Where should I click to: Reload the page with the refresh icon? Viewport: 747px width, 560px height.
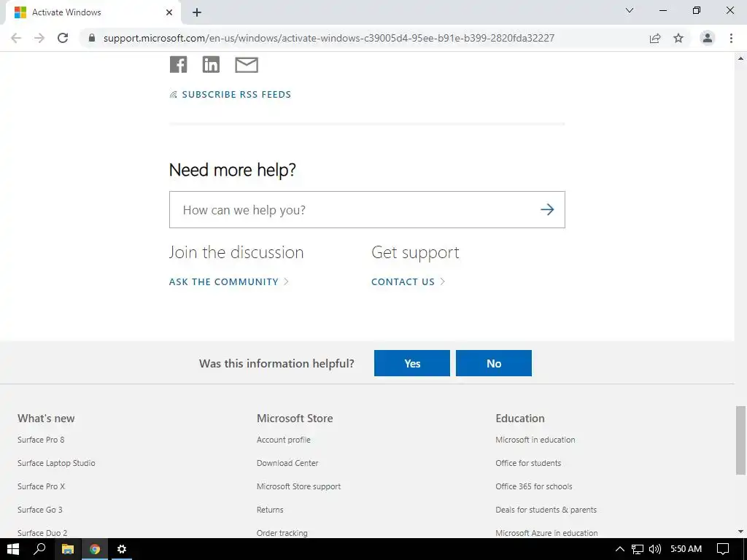[x=63, y=38]
